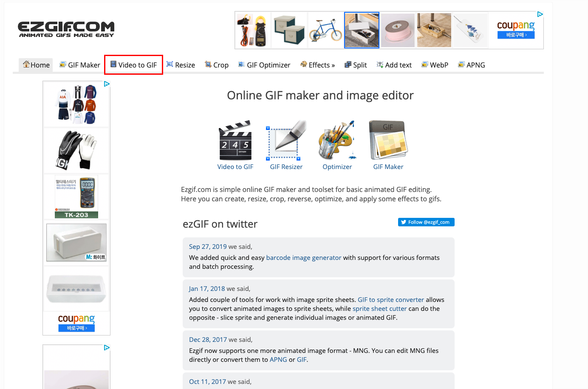The width and height of the screenshot is (588, 389).
Task: Open the APNG tab
Action: click(x=472, y=65)
